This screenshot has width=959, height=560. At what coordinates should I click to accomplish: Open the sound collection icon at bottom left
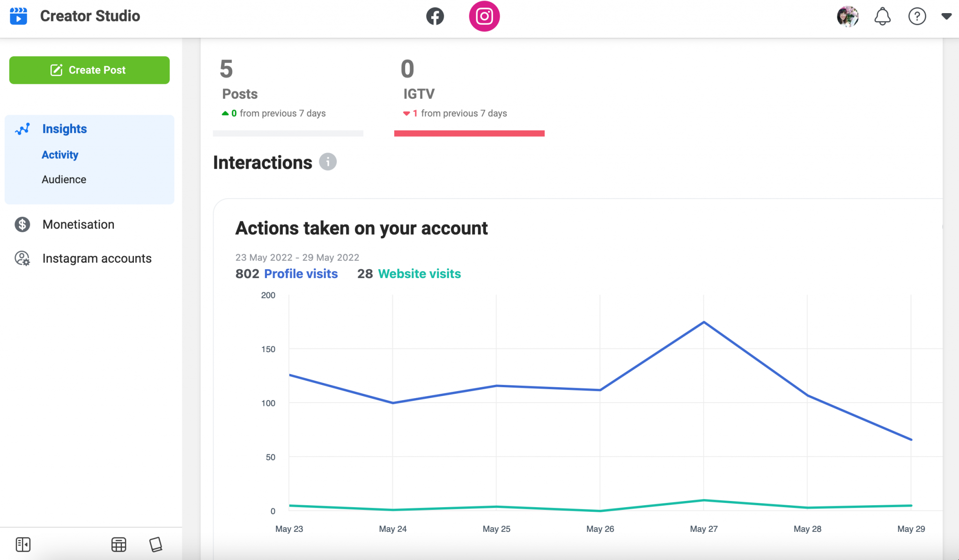point(156,545)
